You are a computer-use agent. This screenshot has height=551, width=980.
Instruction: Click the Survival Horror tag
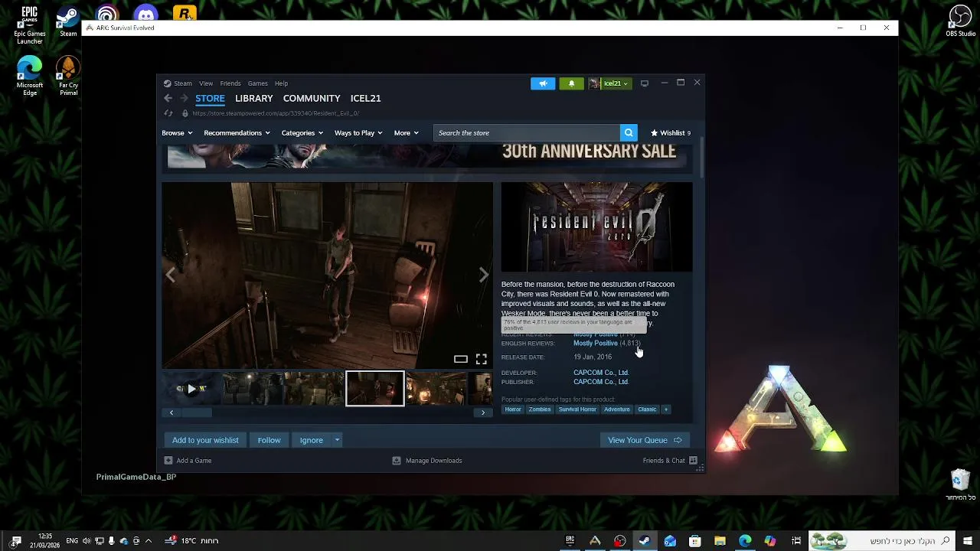(577, 409)
